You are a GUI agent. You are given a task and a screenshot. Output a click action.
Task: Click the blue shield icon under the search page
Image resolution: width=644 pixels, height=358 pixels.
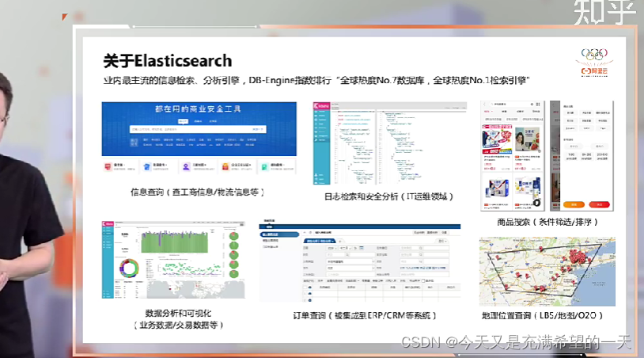(x=146, y=166)
